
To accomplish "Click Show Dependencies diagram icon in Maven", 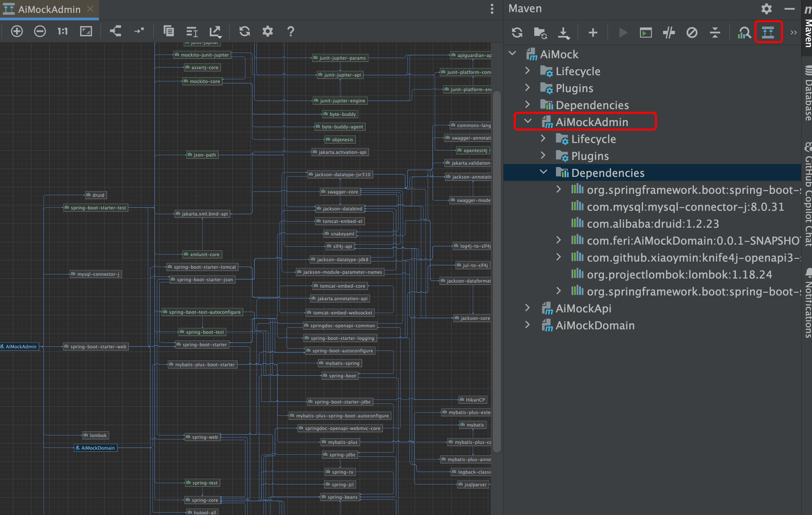I will (768, 33).
